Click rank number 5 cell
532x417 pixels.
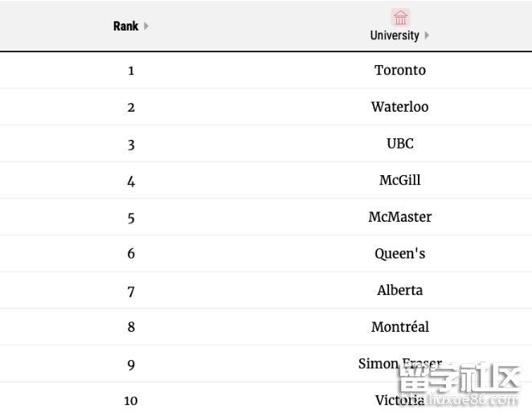pos(131,218)
